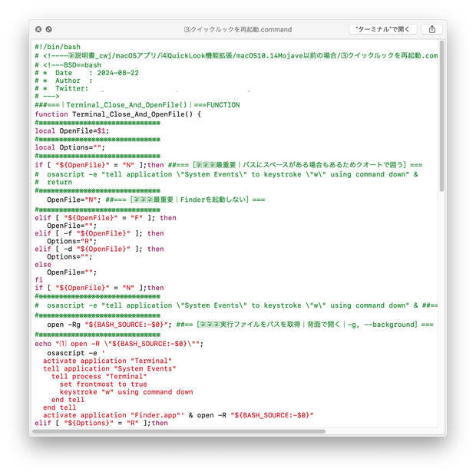The height and width of the screenshot is (475, 476).
Task: Click the "OpenFile="N";" assignment text
Action: click(x=74, y=200)
